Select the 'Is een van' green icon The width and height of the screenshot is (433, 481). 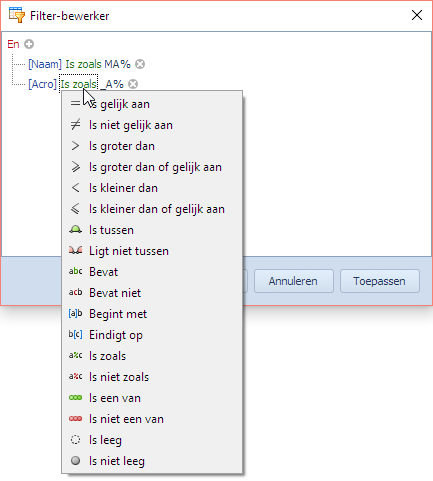pos(76,398)
